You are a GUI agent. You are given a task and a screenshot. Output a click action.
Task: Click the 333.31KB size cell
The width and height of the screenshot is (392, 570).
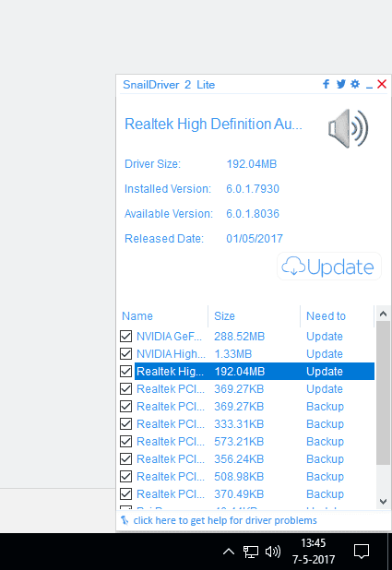coord(239,424)
